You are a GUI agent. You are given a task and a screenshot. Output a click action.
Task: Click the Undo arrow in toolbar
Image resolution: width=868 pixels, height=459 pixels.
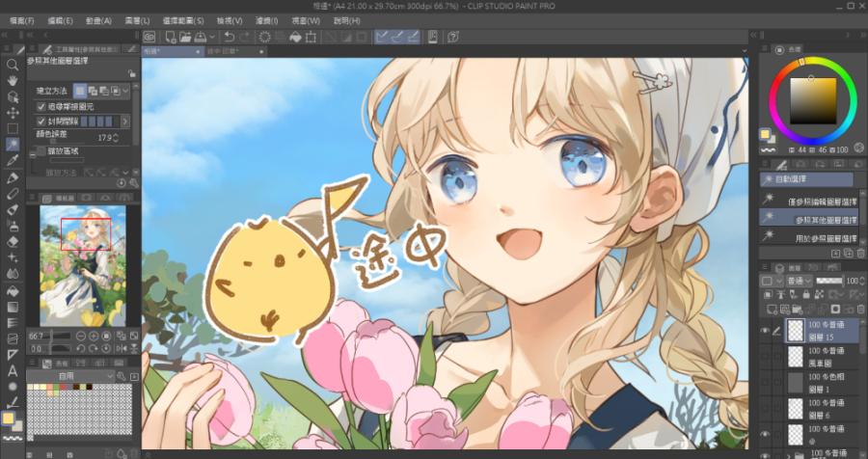click(x=228, y=37)
